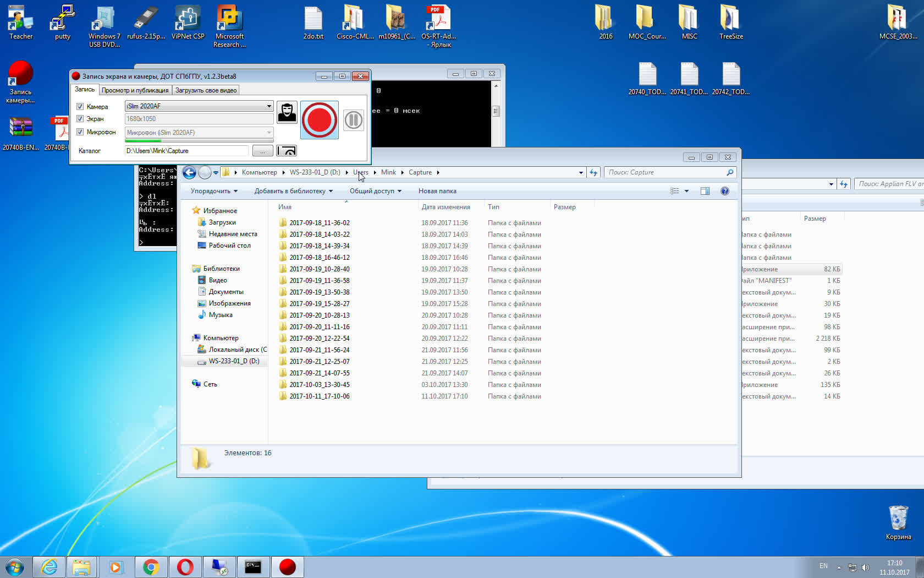Image resolution: width=924 pixels, height=578 pixels.
Task: Select folder 2017-09-21_14-07-55
Action: pos(320,373)
